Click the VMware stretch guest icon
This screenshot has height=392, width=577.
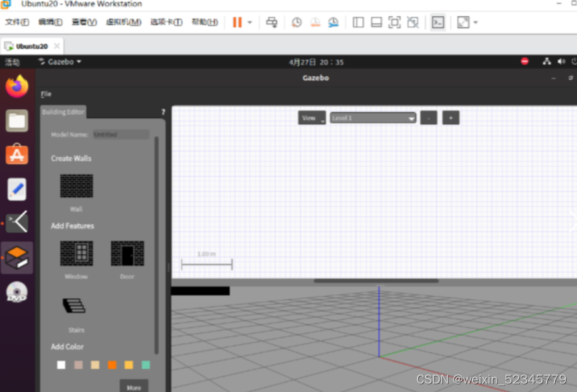pyautogui.click(x=463, y=23)
